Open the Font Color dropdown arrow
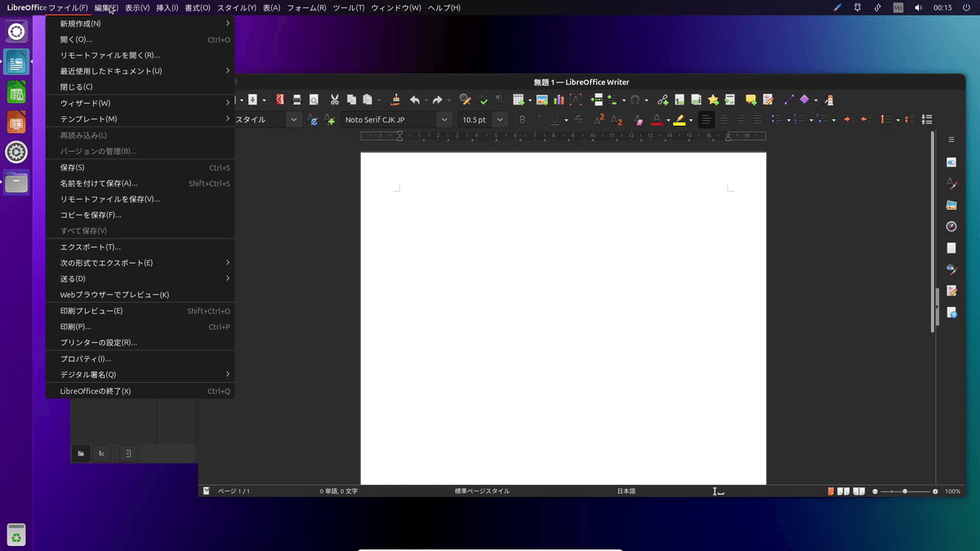The image size is (980, 551). point(668,120)
